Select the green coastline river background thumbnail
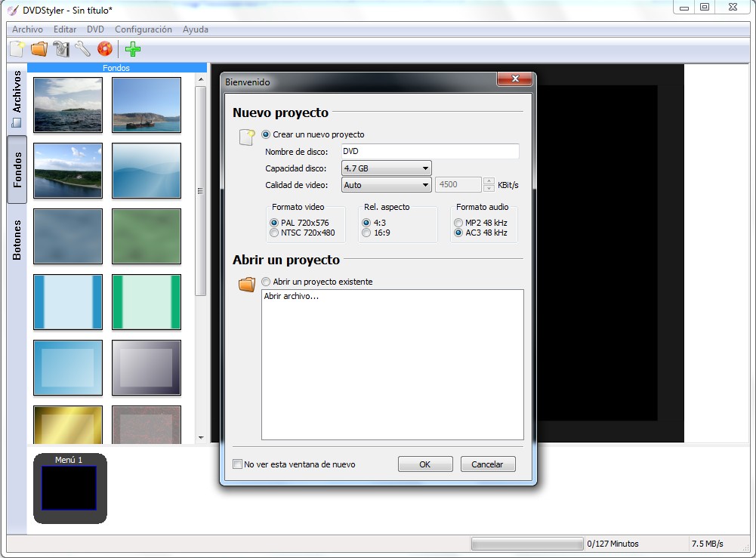This screenshot has height=558, width=756. click(68, 171)
